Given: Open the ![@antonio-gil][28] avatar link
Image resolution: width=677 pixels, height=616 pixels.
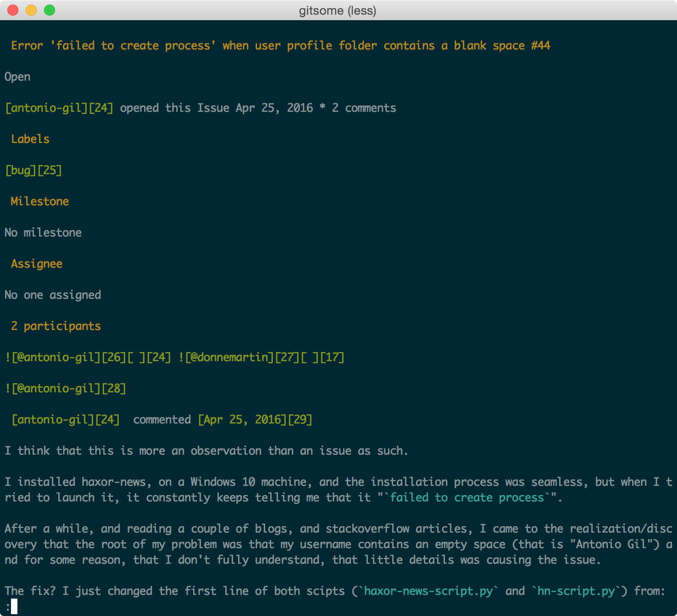Looking at the screenshot, I should coord(66,389).
